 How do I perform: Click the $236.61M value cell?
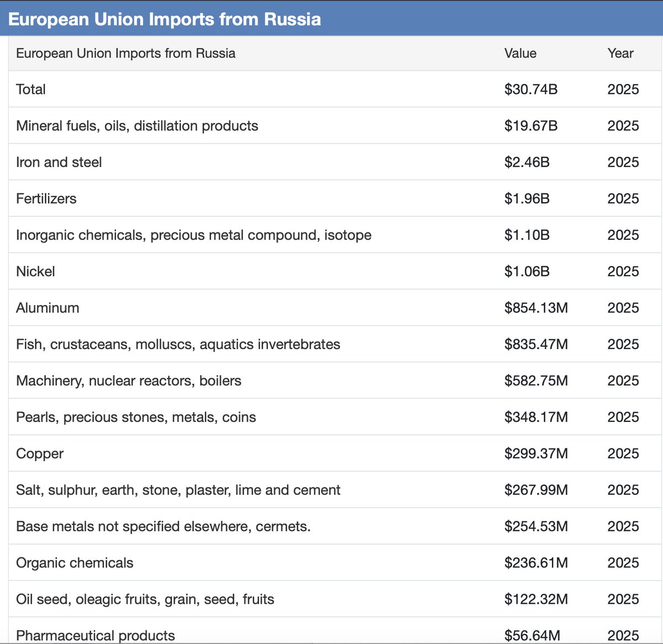(536, 563)
